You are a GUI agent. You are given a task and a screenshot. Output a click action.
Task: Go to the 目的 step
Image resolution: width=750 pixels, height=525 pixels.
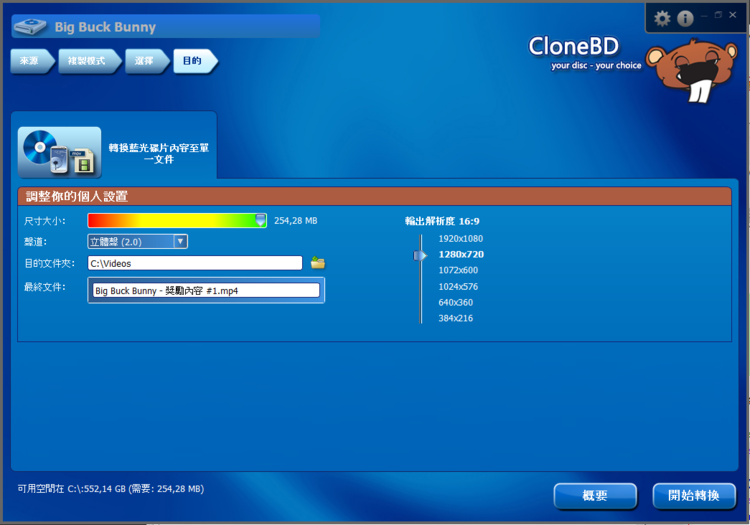[195, 61]
